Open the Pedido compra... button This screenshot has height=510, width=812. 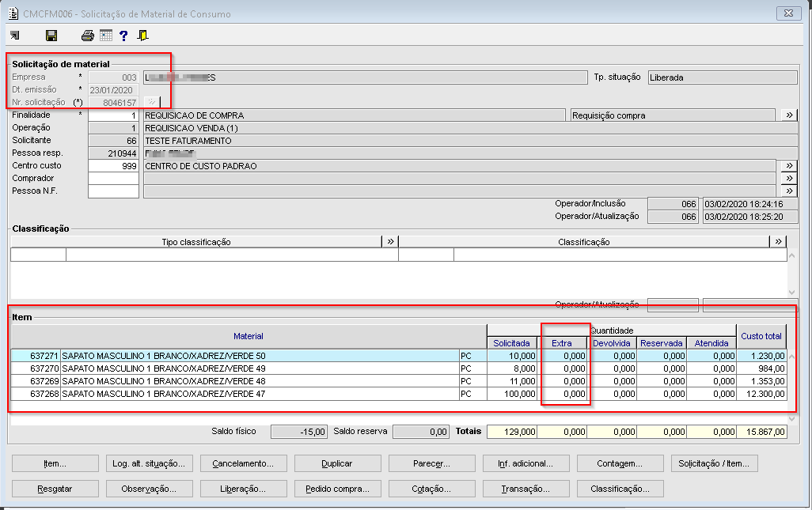point(338,489)
